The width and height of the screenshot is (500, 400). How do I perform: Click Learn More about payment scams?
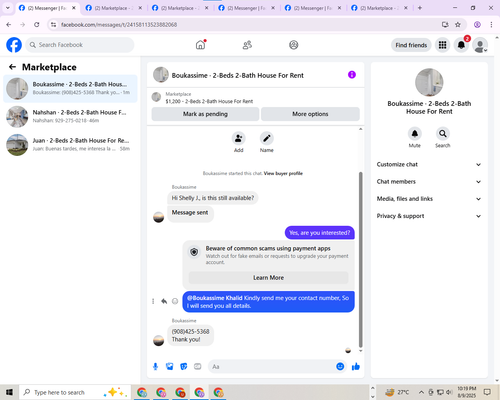pyautogui.click(x=268, y=278)
